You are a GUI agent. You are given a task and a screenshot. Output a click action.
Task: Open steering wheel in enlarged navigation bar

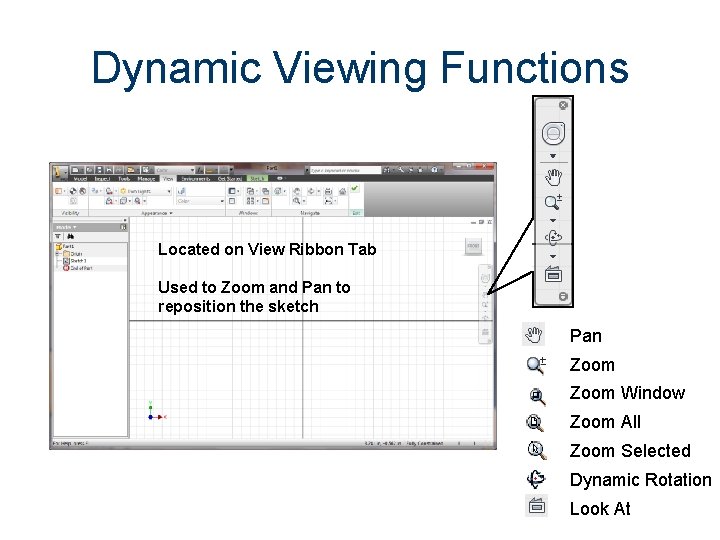553,134
